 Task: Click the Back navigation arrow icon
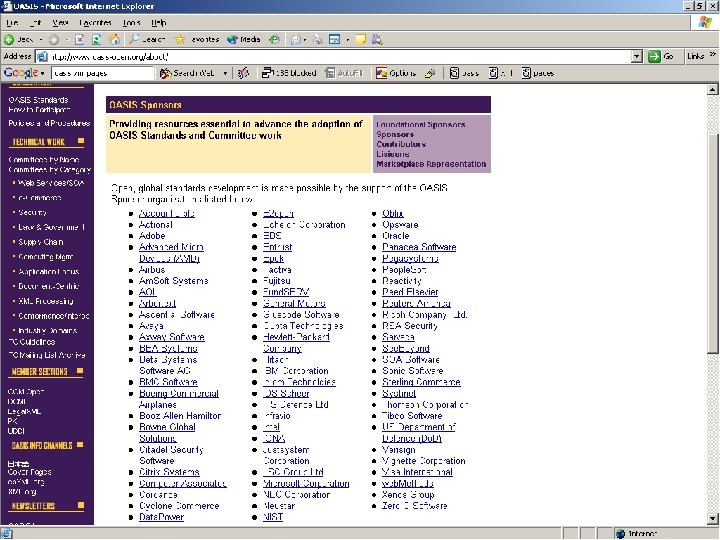[9, 39]
